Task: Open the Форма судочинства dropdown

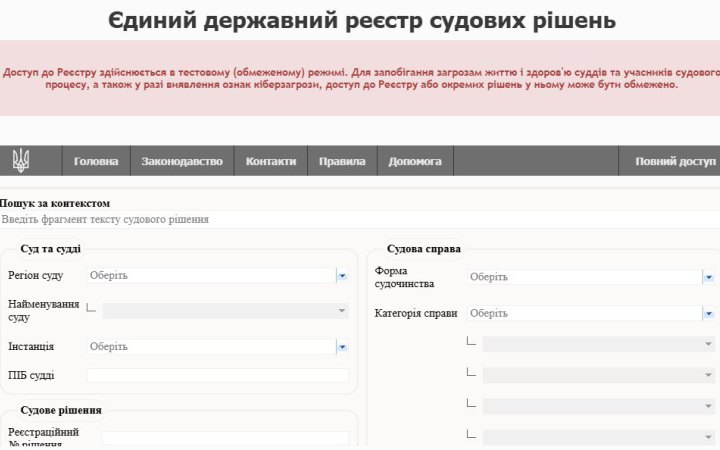Action: pos(591,277)
